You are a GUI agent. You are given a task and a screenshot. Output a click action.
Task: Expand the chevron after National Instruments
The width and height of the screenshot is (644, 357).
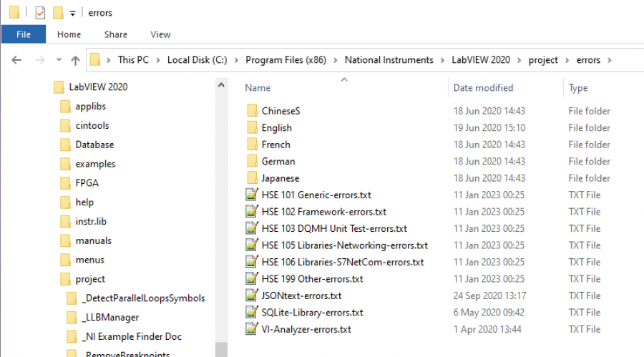click(442, 60)
